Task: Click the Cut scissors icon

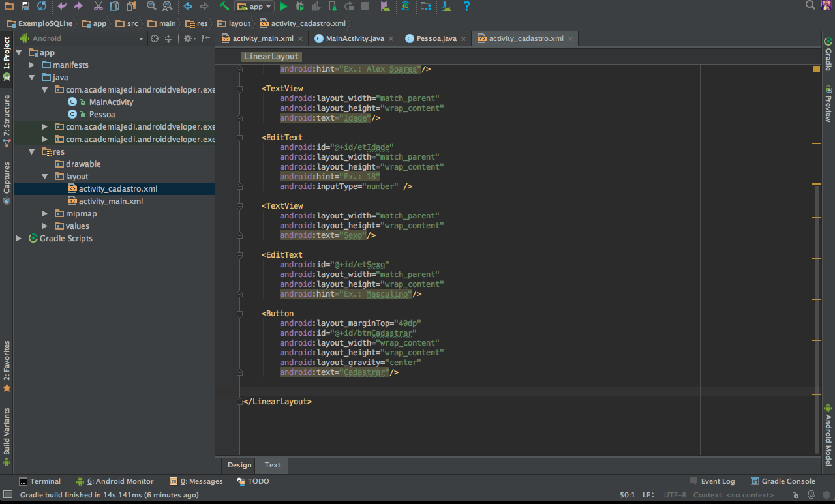Action: point(98,7)
